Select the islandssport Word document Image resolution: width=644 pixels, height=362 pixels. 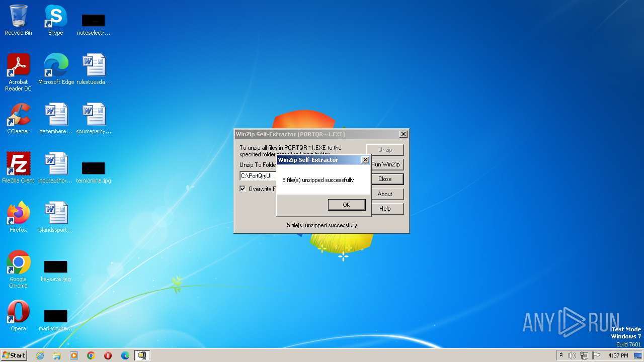pos(56,217)
